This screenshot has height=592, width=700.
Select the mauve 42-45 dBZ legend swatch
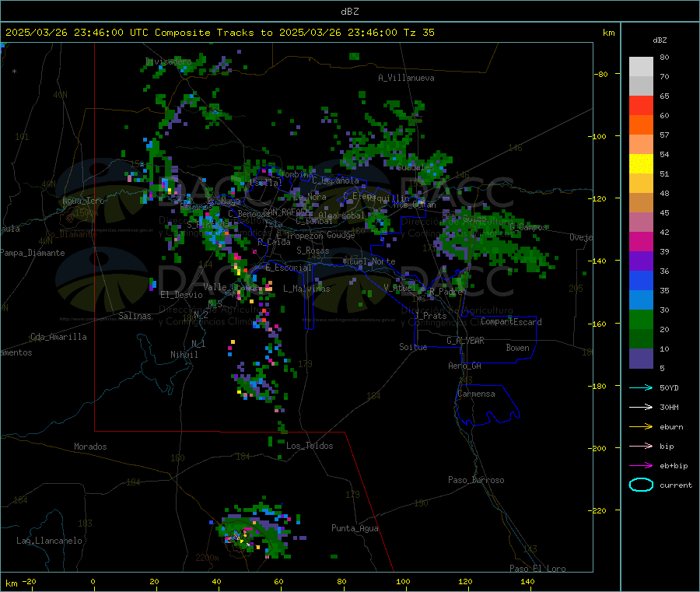pyautogui.click(x=641, y=222)
